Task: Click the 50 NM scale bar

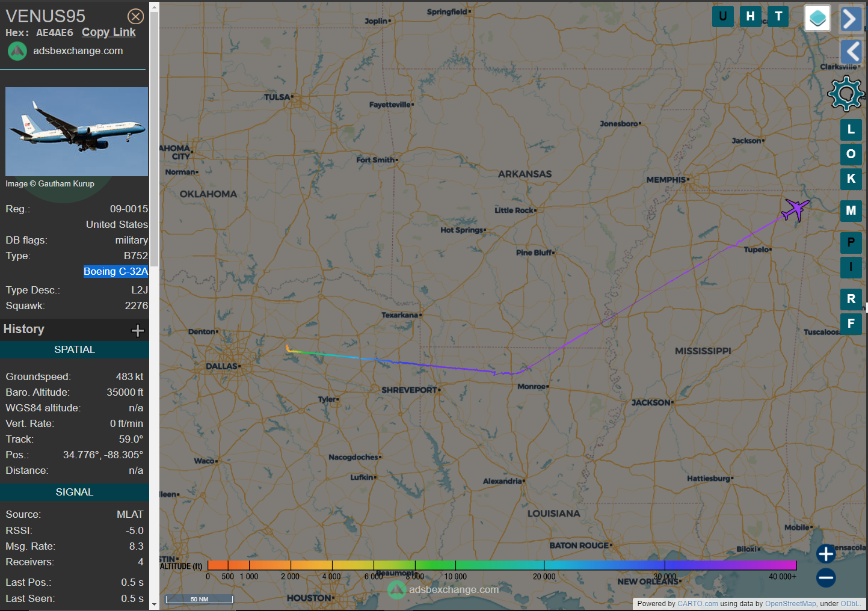Action: click(x=199, y=599)
